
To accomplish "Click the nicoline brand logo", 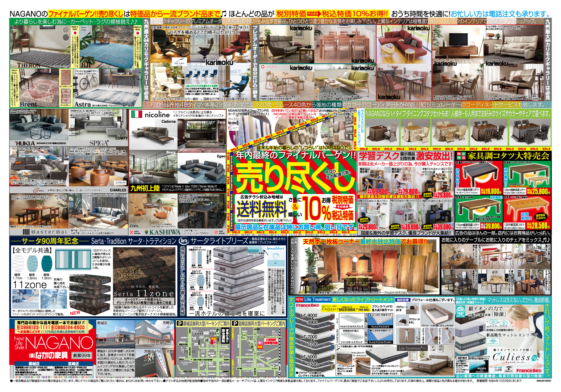I will pos(157,114).
